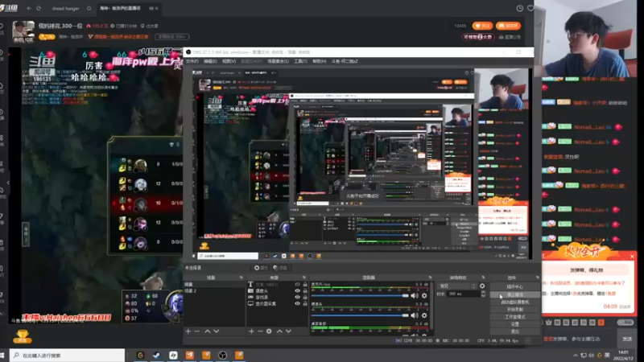This screenshot has height=362, width=644.
Task: Switch to the dread hunger browser tab
Action: 68,8
